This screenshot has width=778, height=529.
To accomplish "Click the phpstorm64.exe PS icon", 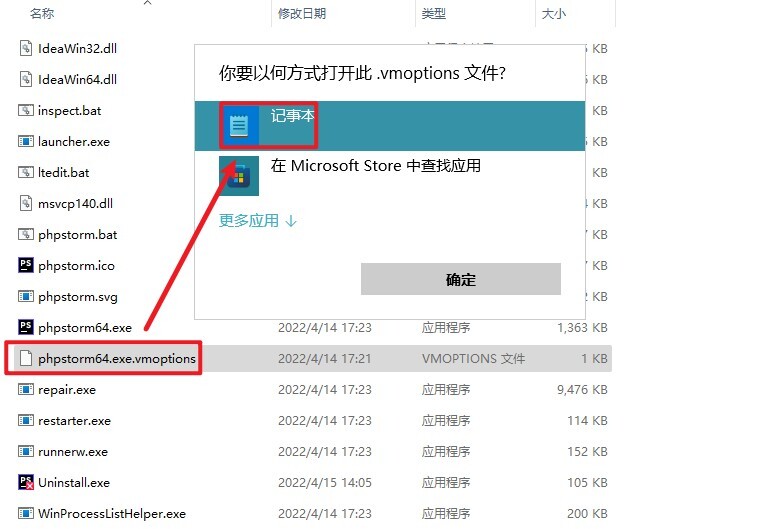I will (x=26, y=327).
